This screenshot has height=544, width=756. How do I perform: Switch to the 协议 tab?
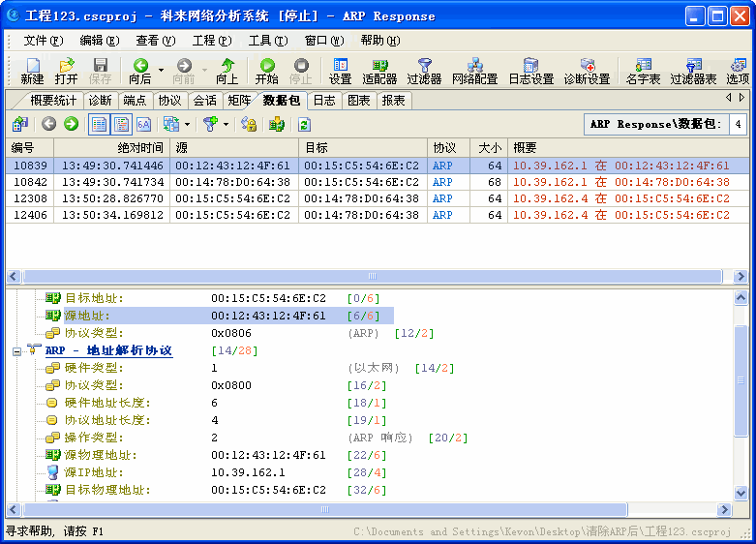tap(170, 101)
